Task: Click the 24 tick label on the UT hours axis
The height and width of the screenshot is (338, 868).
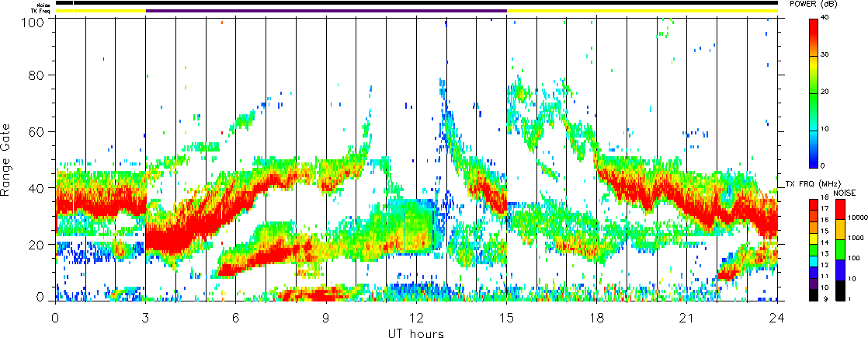Action: coord(777,318)
